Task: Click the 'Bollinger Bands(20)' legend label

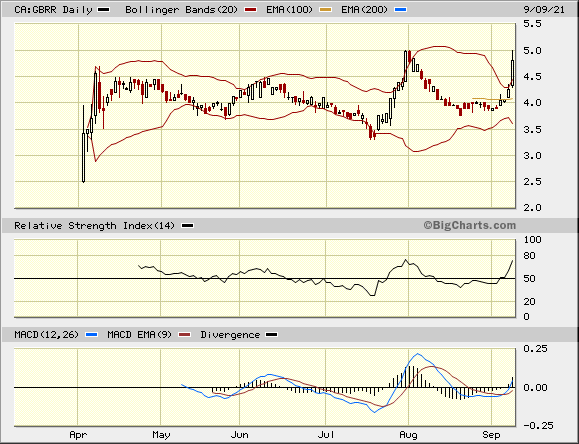Action: (x=181, y=10)
